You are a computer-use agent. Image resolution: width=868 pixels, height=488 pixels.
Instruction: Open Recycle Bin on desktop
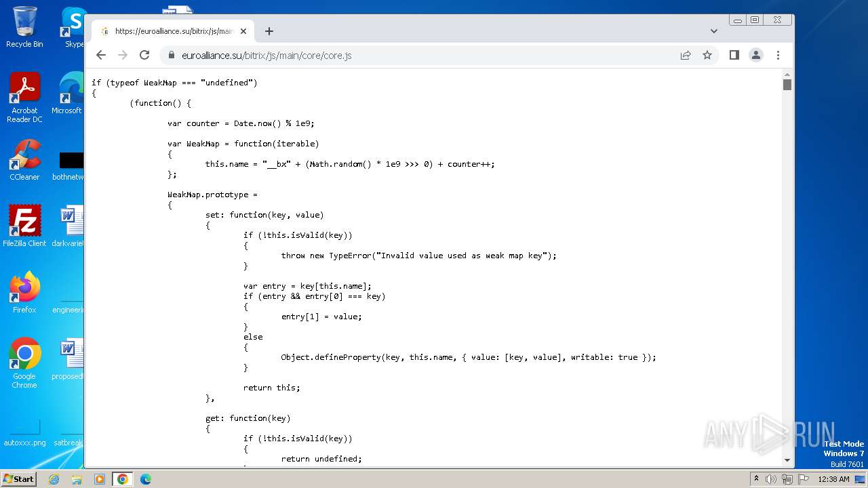tap(24, 27)
